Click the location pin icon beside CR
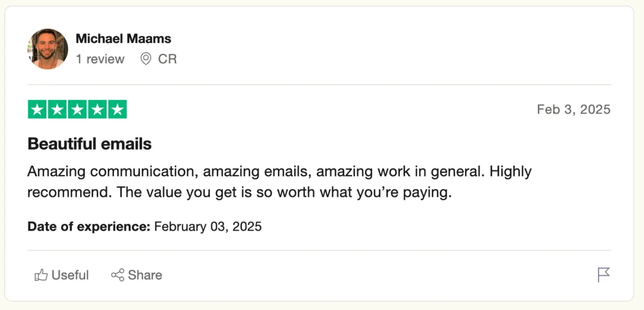The width and height of the screenshot is (644, 310). 145,59
